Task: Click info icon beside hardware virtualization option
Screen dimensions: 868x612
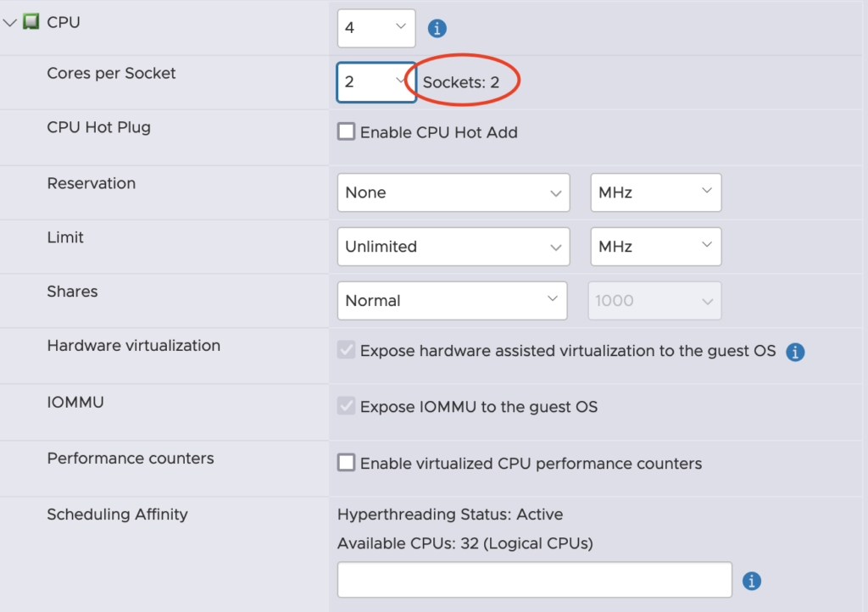Action: click(795, 352)
